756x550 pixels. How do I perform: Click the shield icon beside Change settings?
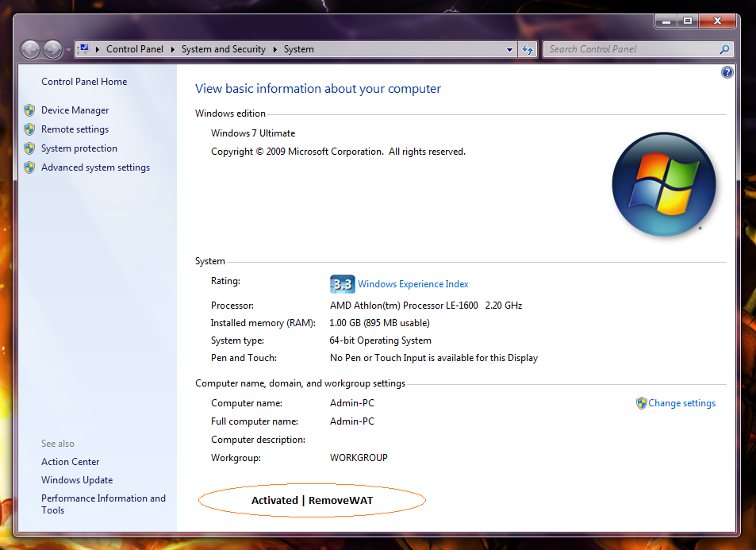641,403
